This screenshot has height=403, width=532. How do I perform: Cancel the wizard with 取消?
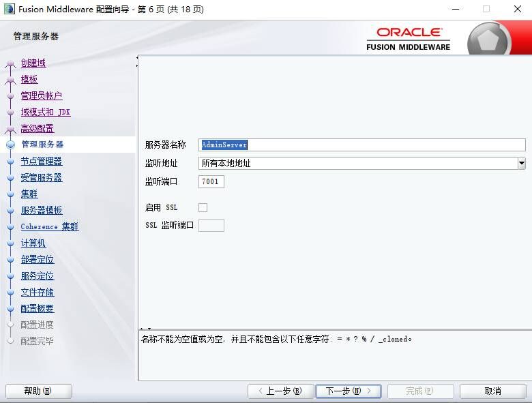(x=493, y=391)
